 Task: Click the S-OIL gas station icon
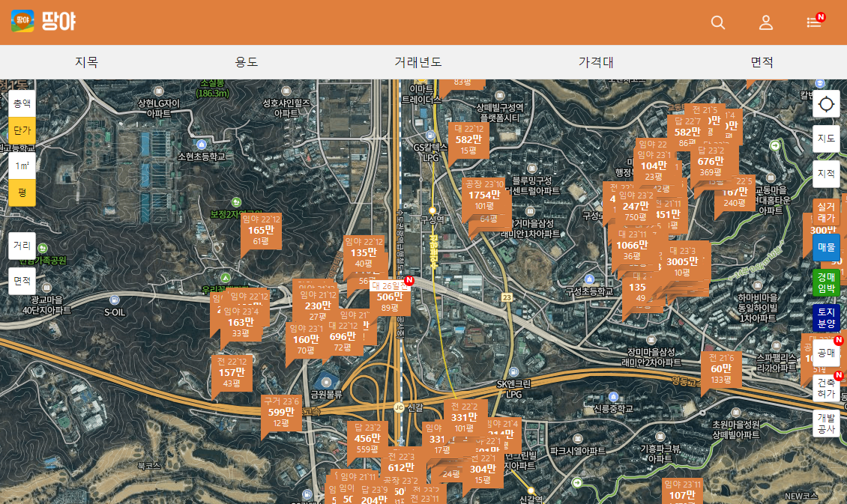pyautogui.click(x=114, y=300)
